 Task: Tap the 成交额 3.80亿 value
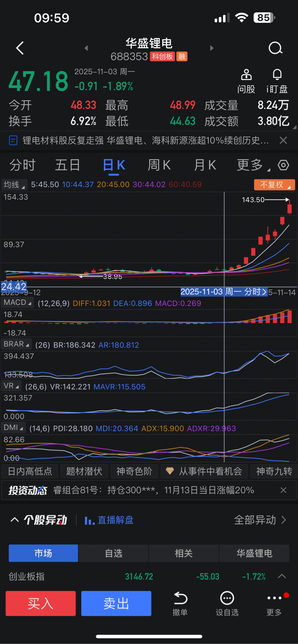click(x=274, y=121)
